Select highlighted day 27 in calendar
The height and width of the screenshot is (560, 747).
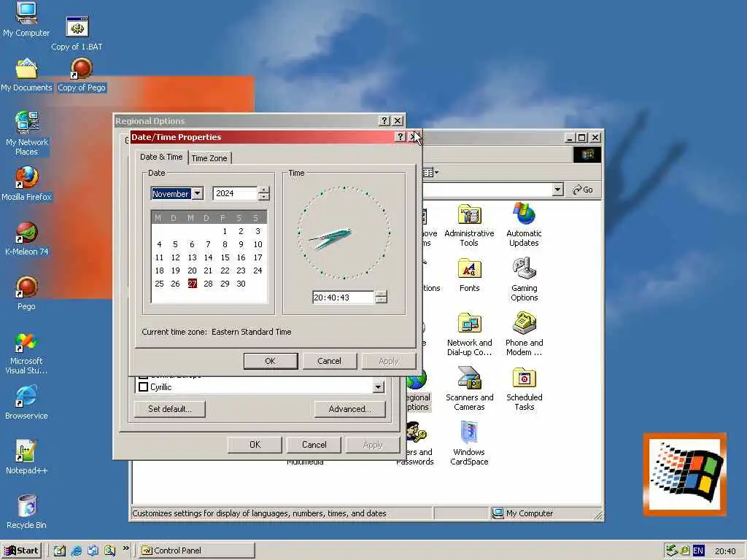coord(192,284)
